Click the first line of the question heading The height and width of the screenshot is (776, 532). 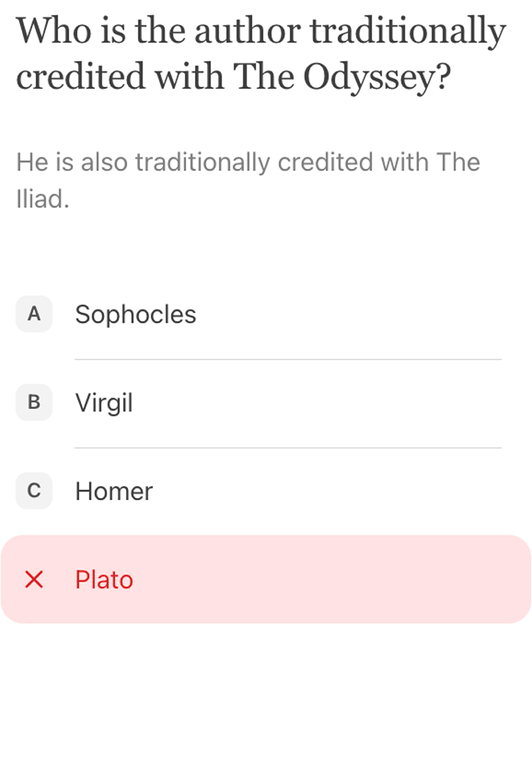coord(261,32)
